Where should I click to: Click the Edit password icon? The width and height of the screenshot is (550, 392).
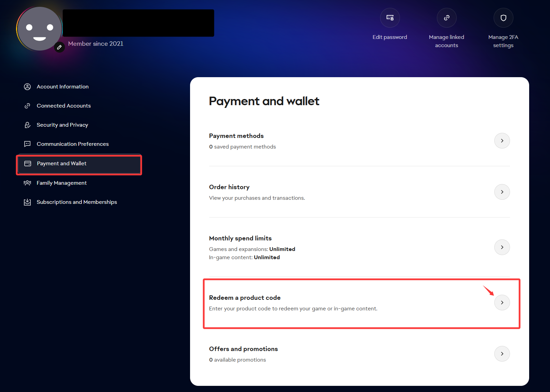coord(390,18)
